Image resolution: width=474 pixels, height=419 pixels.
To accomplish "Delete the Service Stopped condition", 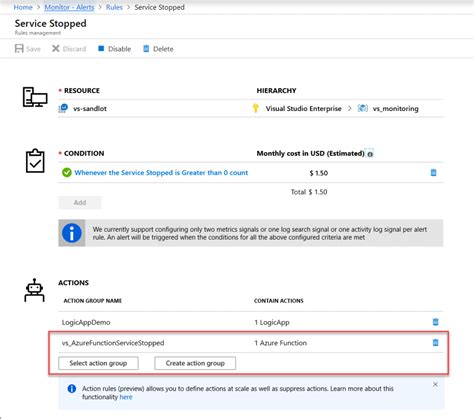I will [433, 172].
